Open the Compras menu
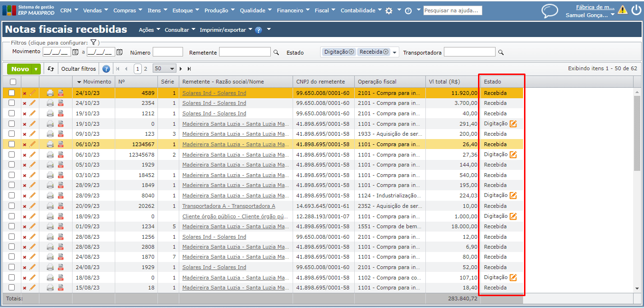Image resolution: width=644 pixels, height=308 pixels. coord(128,10)
